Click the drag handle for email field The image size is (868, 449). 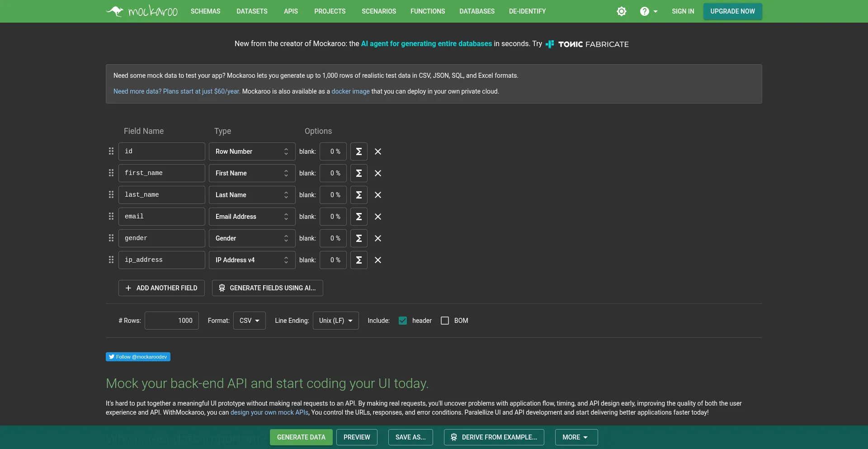[111, 217]
